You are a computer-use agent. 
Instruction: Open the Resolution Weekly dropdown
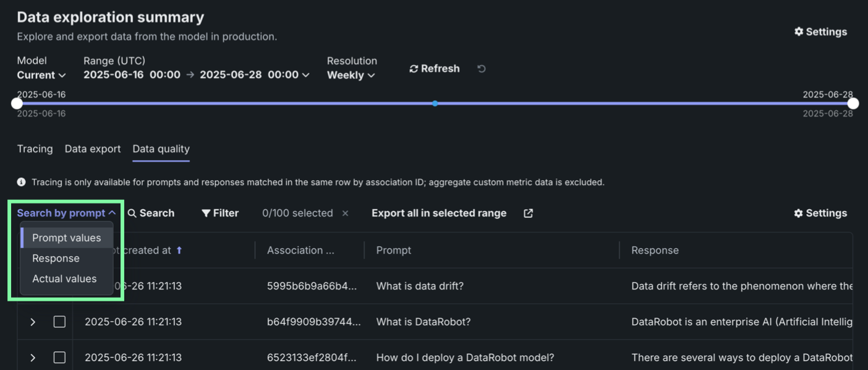click(x=351, y=75)
